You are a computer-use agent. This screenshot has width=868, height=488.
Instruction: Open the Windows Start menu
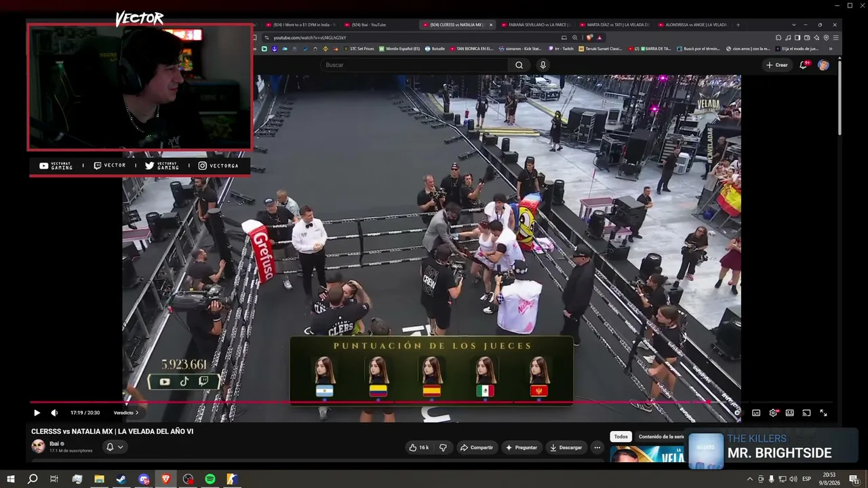click(11, 479)
